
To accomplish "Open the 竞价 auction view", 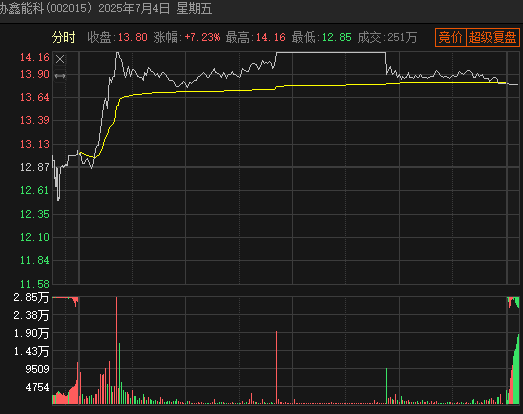I will click(450, 37).
